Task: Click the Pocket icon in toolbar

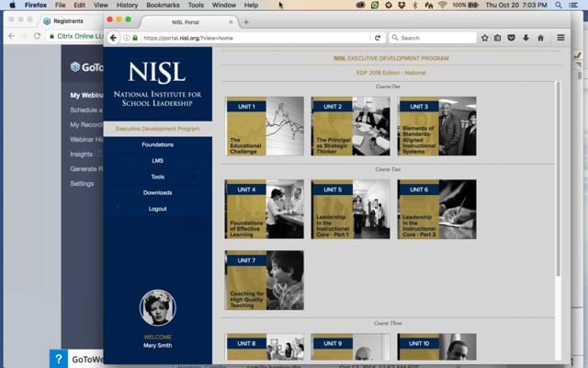Action: tap(511, 38)
